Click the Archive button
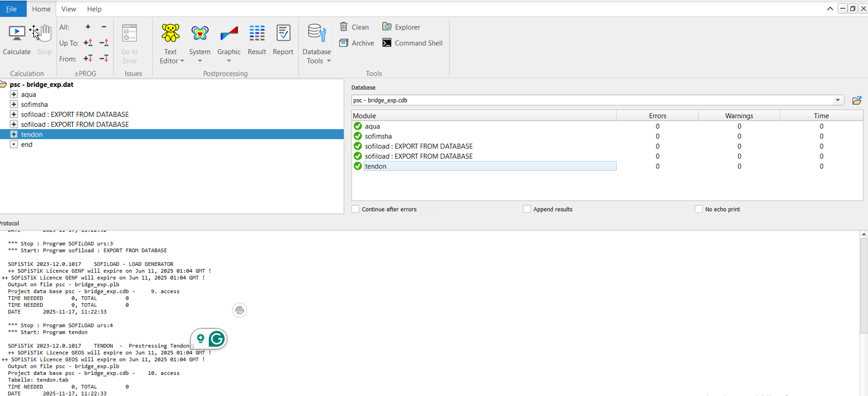 357,43
